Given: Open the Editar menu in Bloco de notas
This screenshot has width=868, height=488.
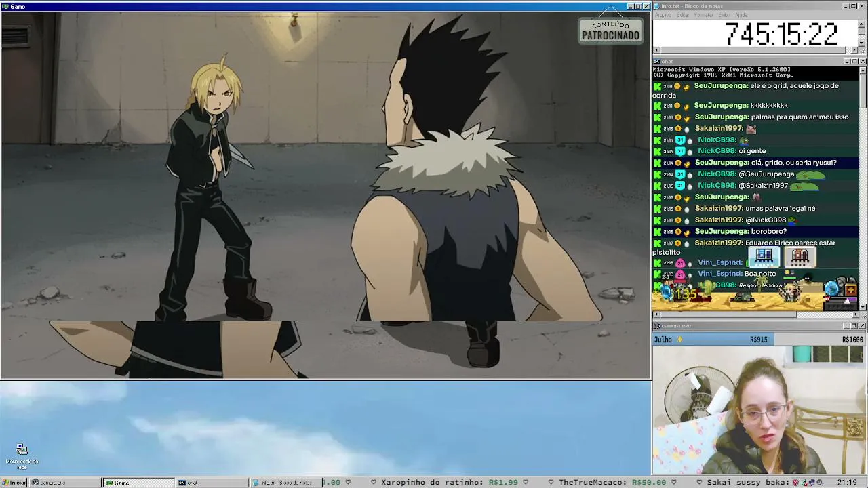Looking at the screenshot, I should pos(683,15).
